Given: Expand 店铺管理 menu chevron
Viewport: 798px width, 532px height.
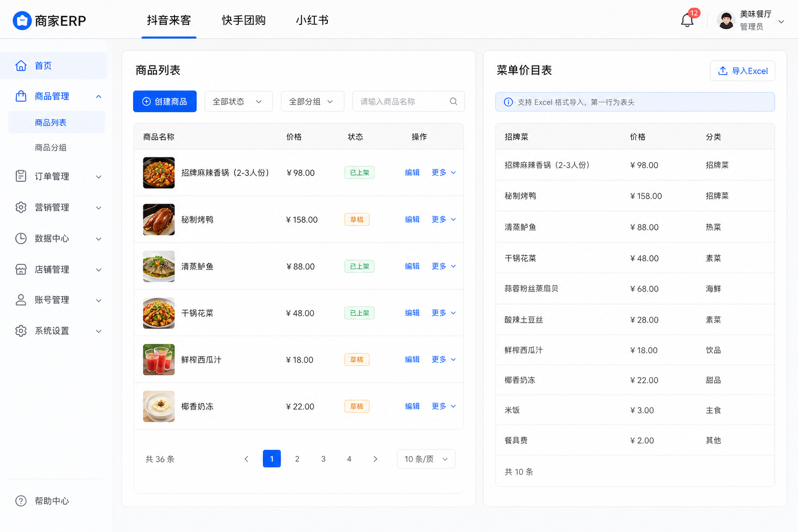Looking at the screenshot, I should (99, 270).
